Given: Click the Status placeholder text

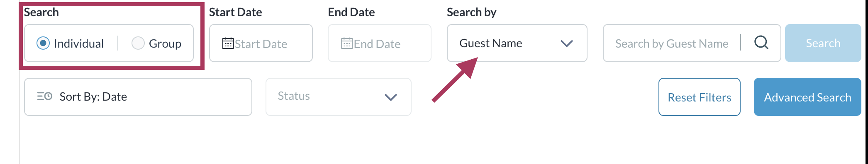Looking at the screenshot, I should (x=294, y=96).
